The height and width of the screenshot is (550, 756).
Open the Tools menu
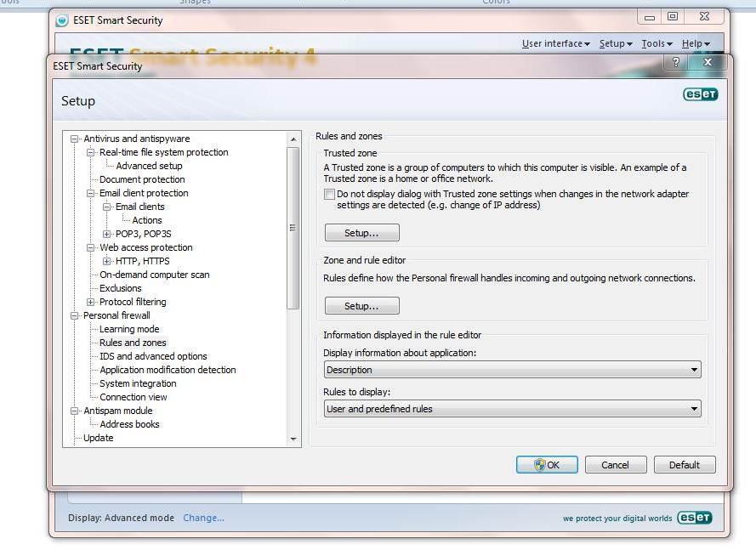[x=657, y=44]
